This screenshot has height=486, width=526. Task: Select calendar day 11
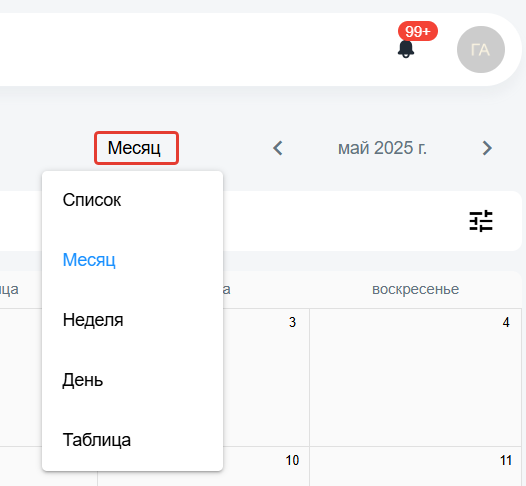(415, 466)
